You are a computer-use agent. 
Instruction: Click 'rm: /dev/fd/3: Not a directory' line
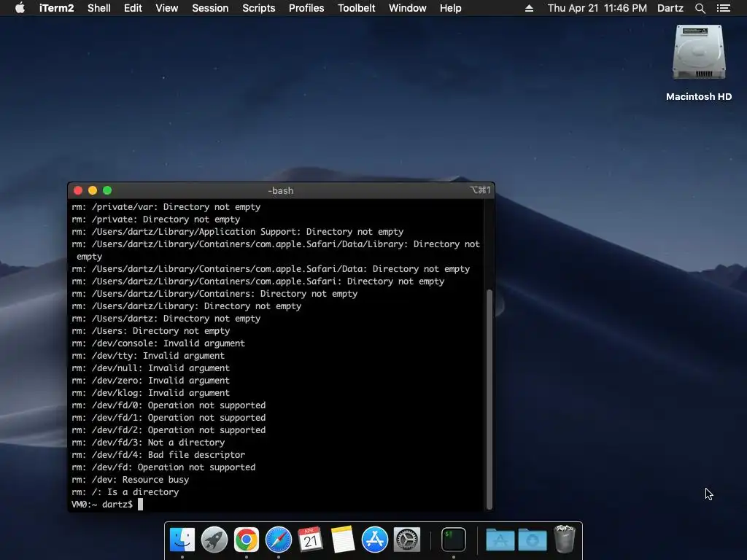tap(148, 443)
